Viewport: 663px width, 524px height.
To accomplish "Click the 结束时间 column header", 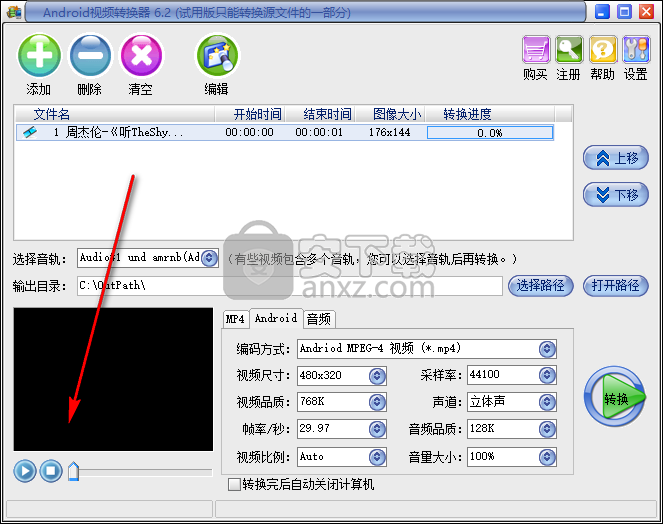I will click(321, 114).
